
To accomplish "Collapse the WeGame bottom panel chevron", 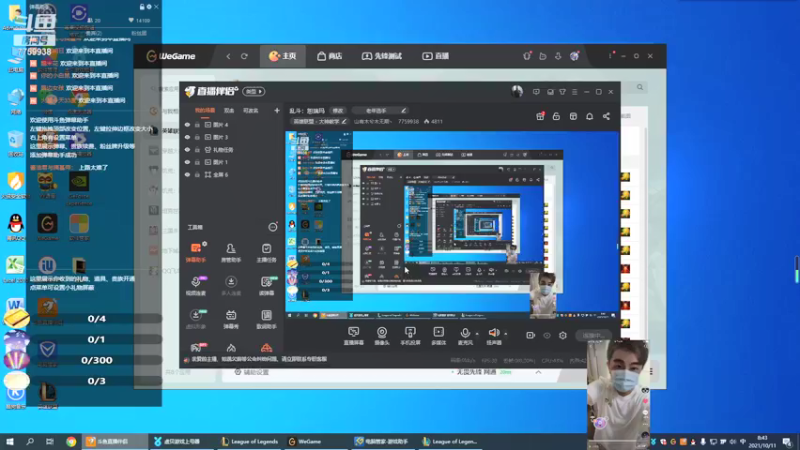I will pyautogui.click(x=538, y=372).
